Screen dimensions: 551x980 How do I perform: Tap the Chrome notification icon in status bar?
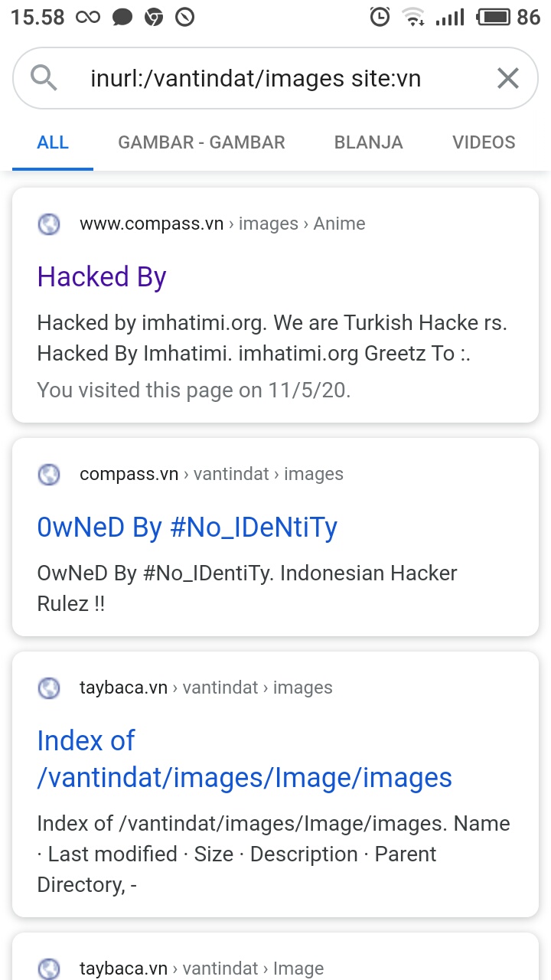(x=154, y=17)
